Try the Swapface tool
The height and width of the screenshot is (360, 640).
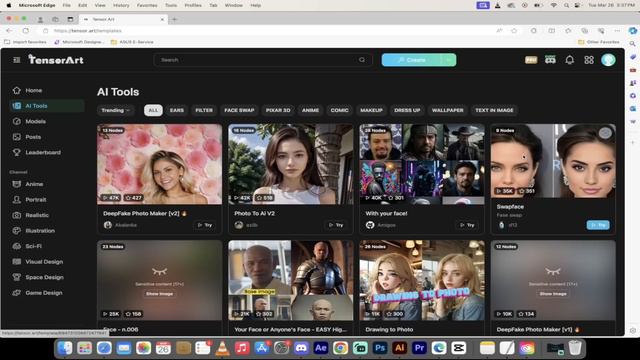tap(598, 225)
